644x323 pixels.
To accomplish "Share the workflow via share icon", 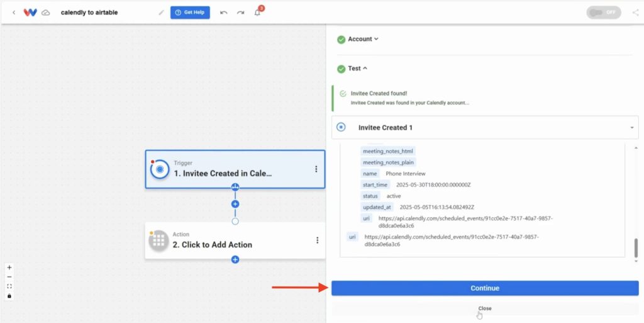I will [636, 13].
